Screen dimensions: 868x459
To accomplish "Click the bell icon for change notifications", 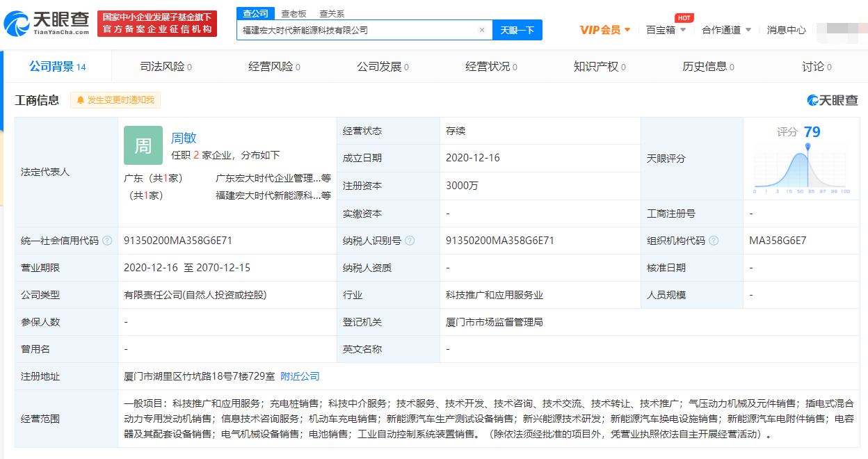I will tap(81, 100).
